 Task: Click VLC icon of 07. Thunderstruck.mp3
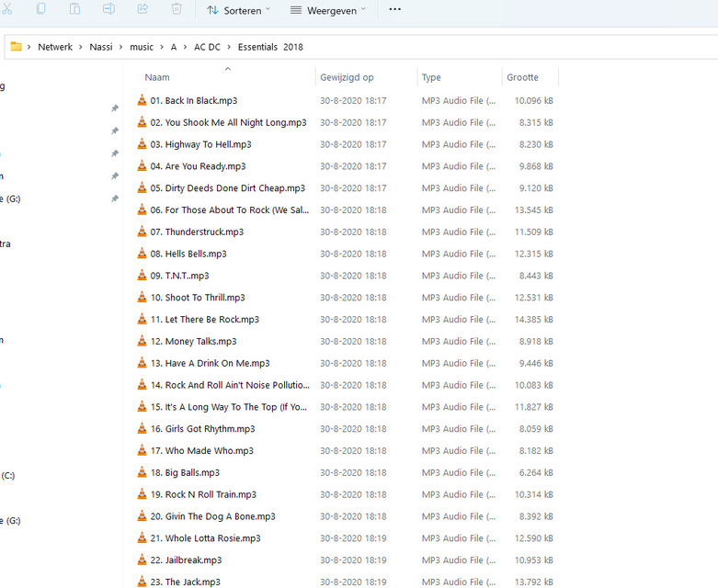142,232
